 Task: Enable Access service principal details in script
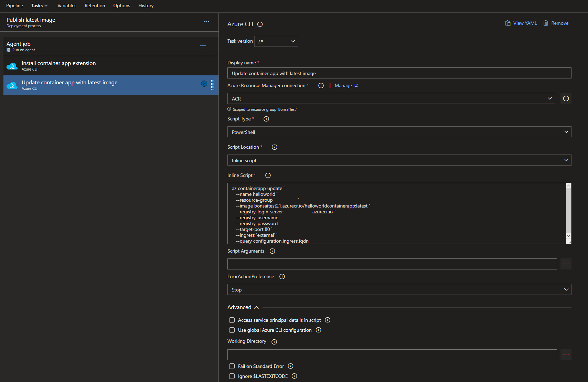click(232, 320)
